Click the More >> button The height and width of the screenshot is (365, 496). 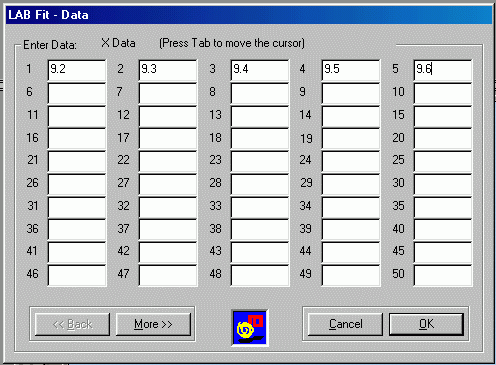pyautogui.click(x=153, y=324)
